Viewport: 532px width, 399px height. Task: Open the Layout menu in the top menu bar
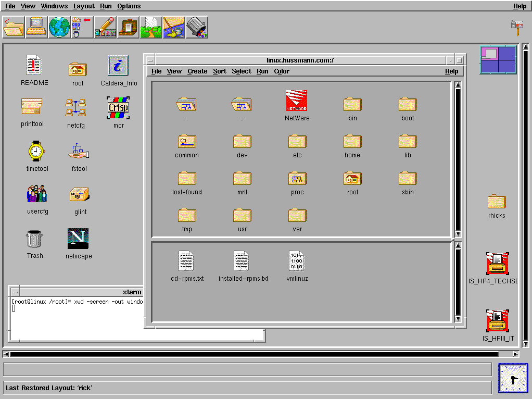(x=84, y=6)
